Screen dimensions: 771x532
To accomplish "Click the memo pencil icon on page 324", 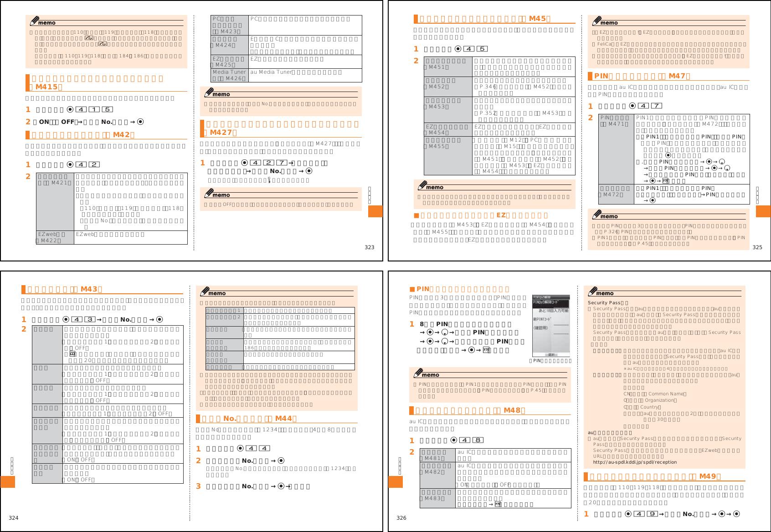I will 204,292.
